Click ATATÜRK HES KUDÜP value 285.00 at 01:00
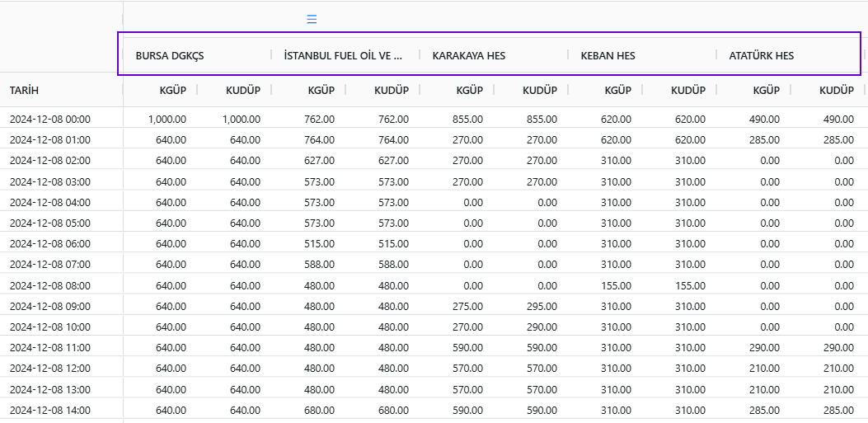Image resolution: width=868 pixels, height=423 pixels. coord(838,140)
